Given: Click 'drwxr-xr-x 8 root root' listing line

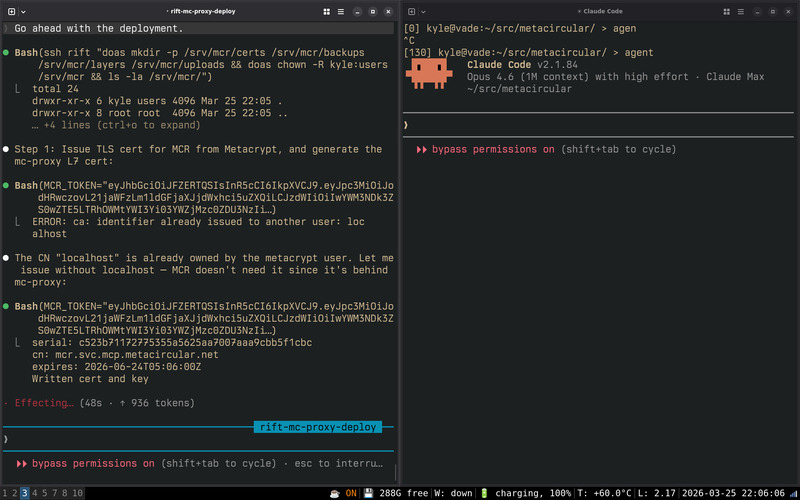Looking at the screenshot, I should coord(160,113).
